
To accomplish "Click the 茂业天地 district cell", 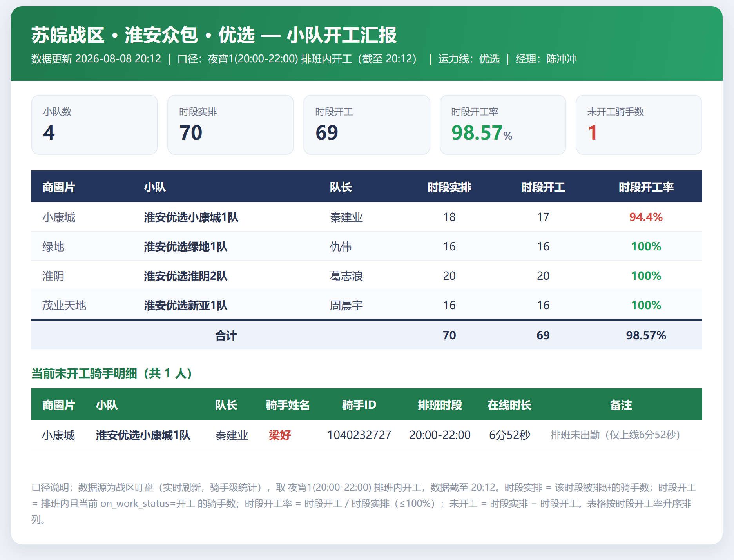I will 64,305.
